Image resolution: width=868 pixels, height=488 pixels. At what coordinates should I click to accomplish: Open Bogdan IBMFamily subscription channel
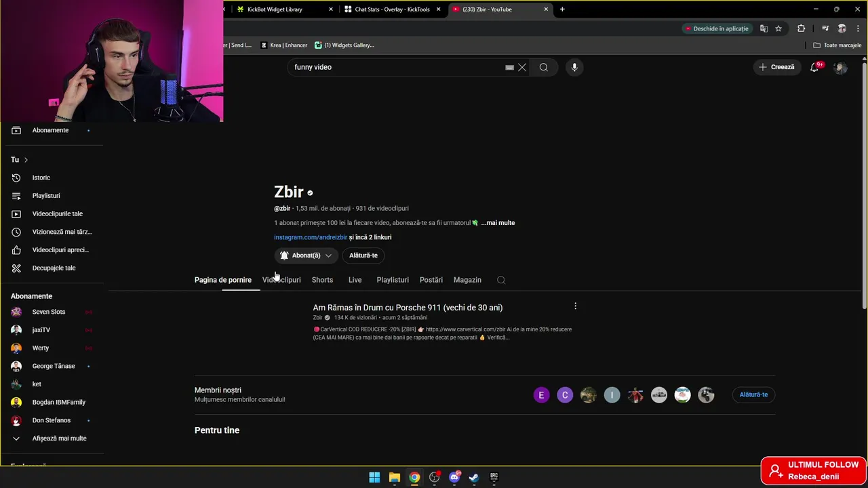coord(53,402)
